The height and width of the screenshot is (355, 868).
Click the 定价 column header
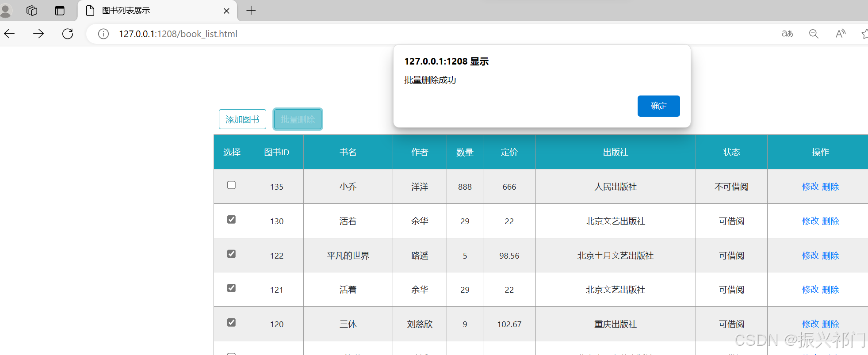point(509,152)
